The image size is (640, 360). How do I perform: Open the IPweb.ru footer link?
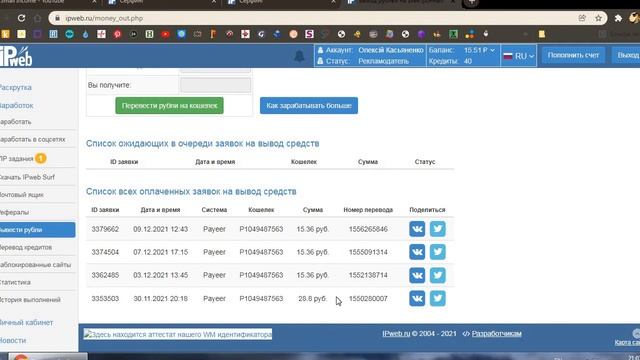coord(396,333)
